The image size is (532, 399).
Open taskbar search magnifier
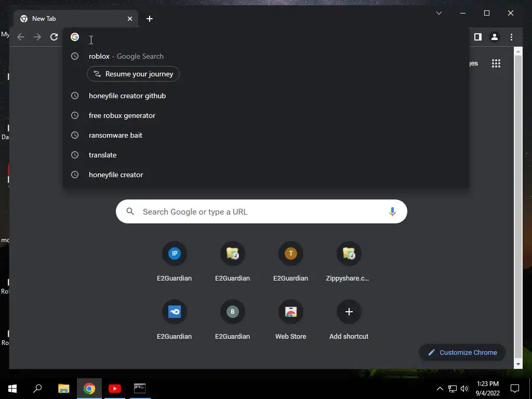pos(37,389)
